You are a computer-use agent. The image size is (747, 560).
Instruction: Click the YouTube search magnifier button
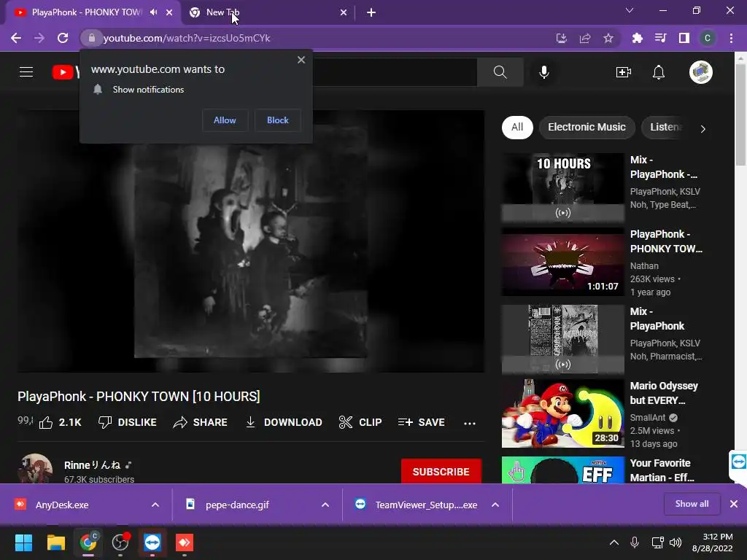coord(500,72)
